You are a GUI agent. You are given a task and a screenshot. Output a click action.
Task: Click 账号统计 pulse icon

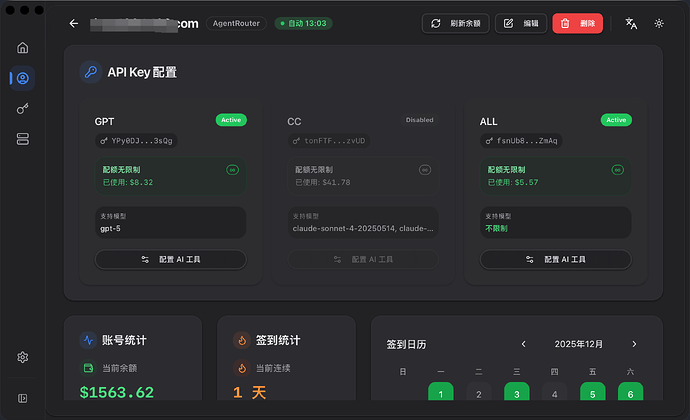click(88, 340)
